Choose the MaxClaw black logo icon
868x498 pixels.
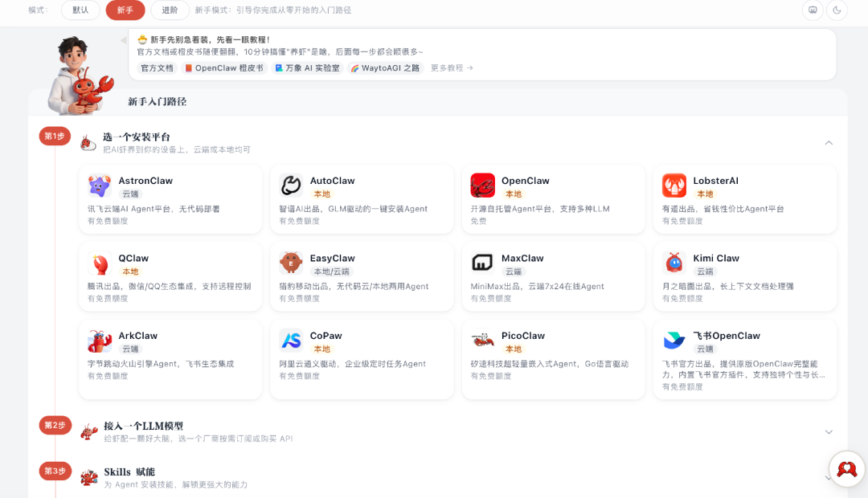482,263
